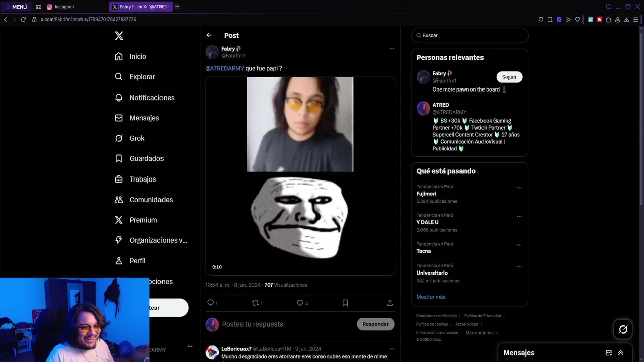Go back in browser history
This screenshot has height=362, width=644.
pos(5,19)
